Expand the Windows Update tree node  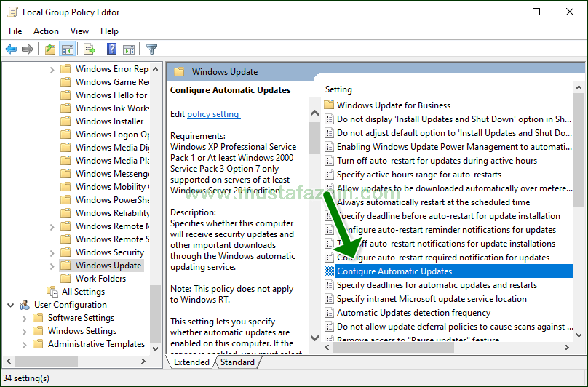coord(52,266)
